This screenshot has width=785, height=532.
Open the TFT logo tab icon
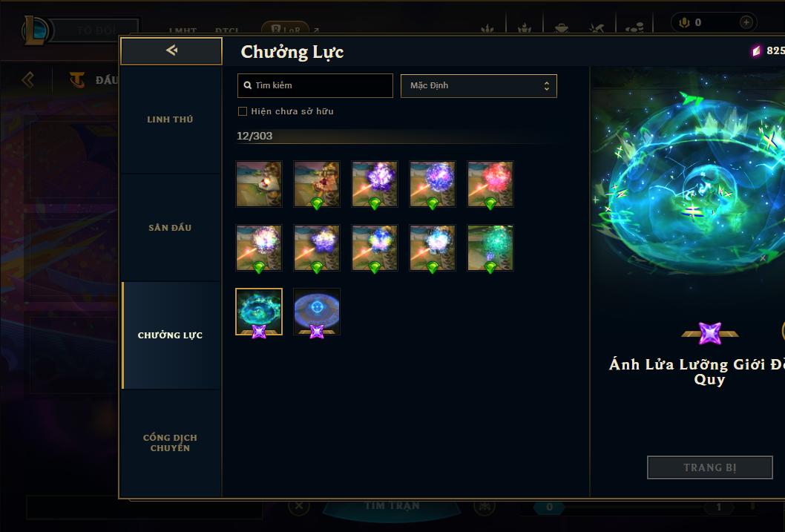[76, 79]
